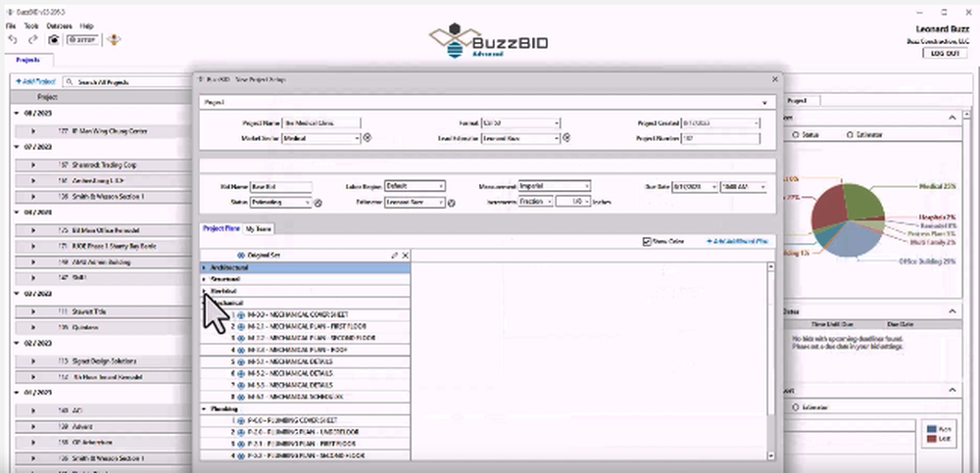Click the Original Set globe icon
Screen dimensions: 980x473
click(x=241, y=256)
